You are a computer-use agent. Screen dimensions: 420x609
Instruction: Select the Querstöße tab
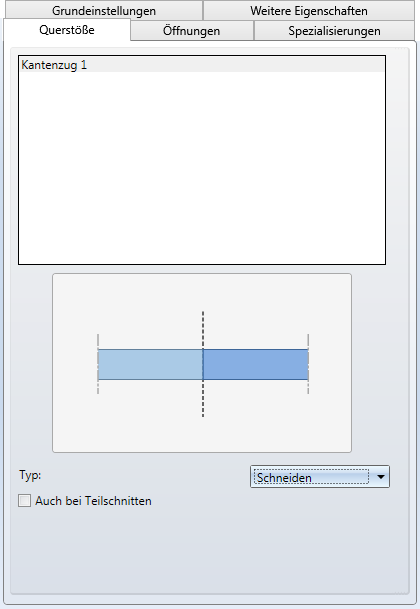click(x=67, y=30)
